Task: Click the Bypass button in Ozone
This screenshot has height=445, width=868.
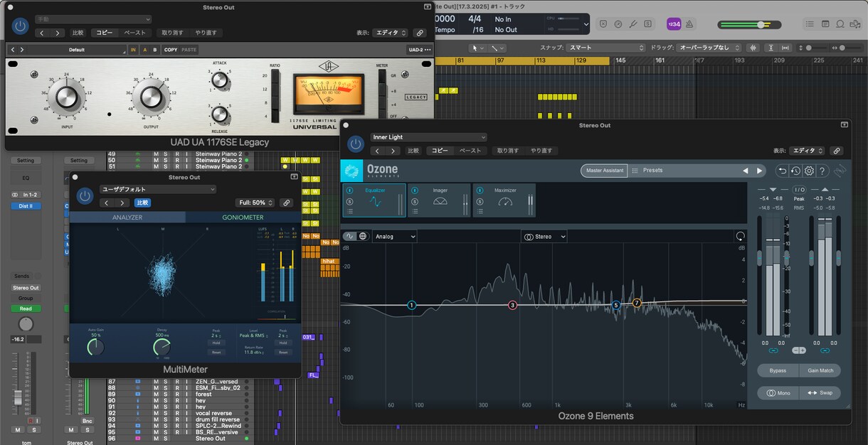Action: 778,370
